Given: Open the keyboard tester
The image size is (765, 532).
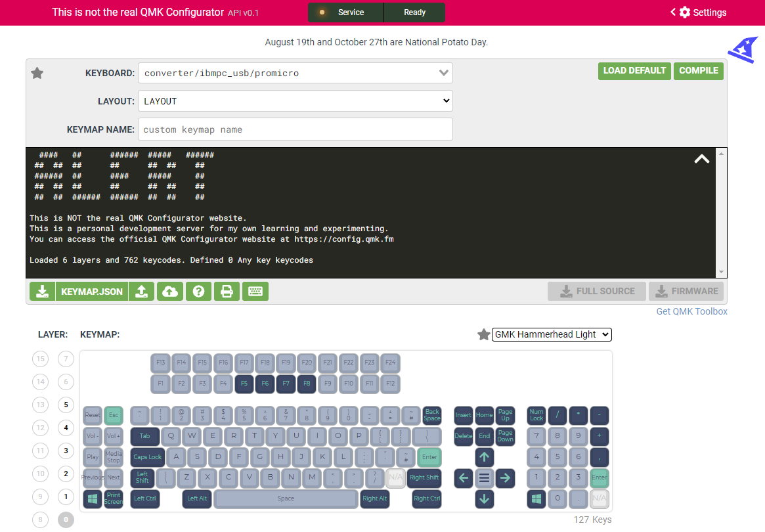Looking at the screenshot, I should (x=255, y=291).
